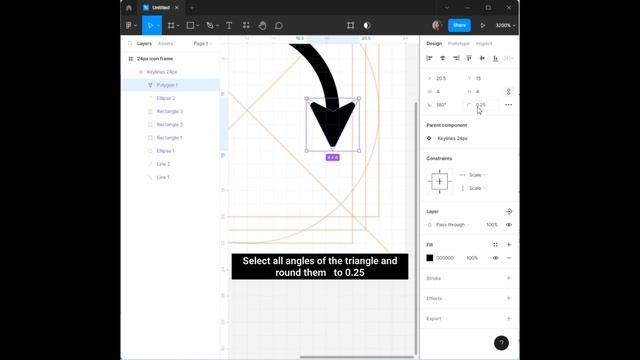The image size is (640, 360).
Task: Select the Ellipse 2 layer
Action: [171, 98]
